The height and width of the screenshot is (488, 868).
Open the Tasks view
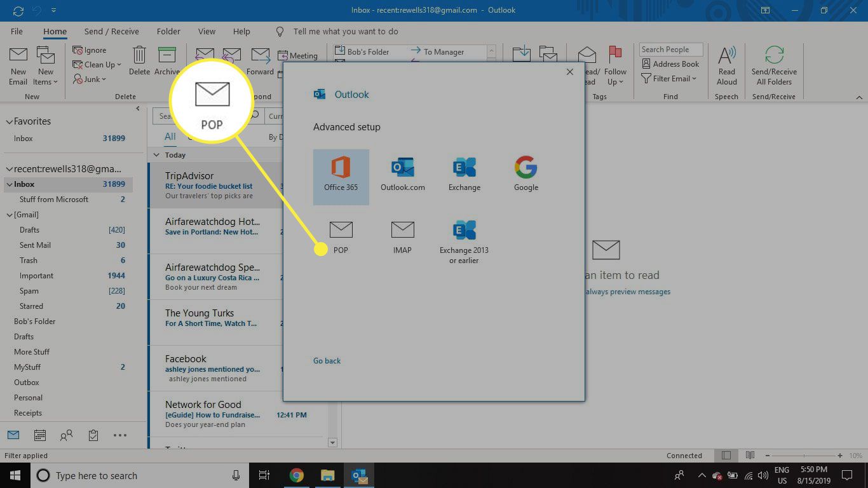tap(93, 435)
